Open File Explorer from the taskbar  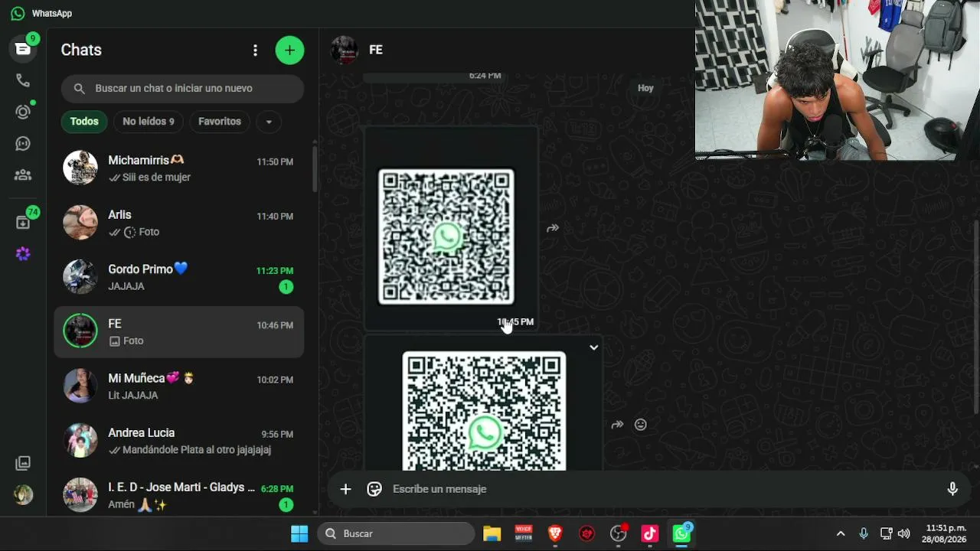(492, 533)
